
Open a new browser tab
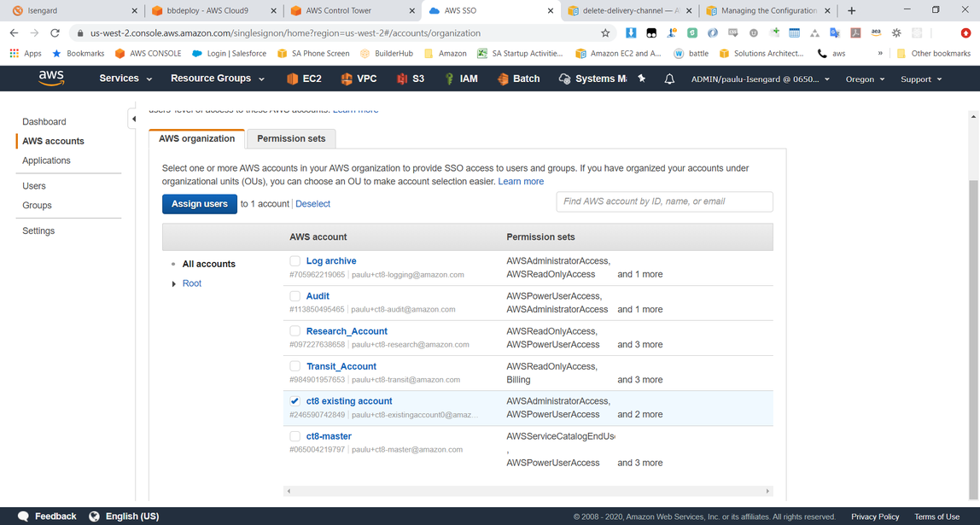[851, 10]
